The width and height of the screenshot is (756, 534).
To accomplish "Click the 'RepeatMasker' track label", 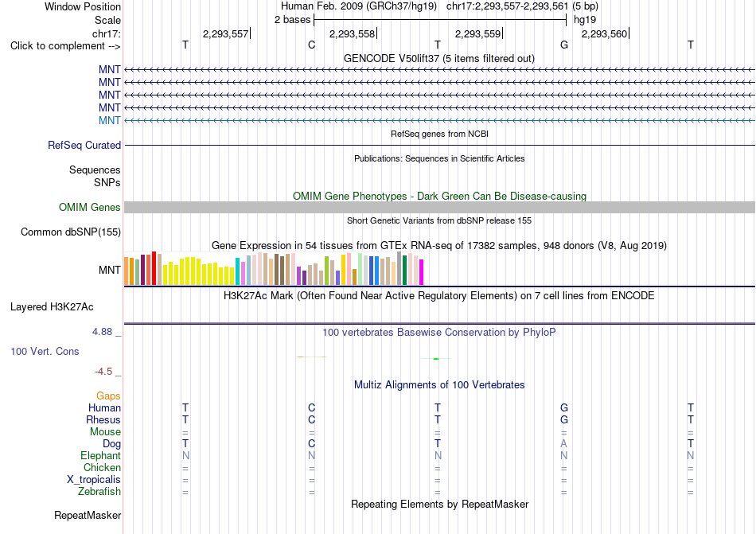I will click(x=88, y=515).
